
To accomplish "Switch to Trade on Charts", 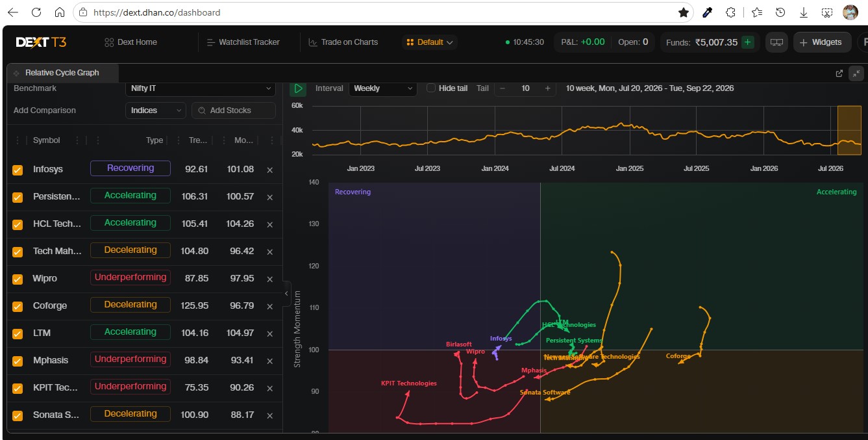I will click(x=343, y=42).
